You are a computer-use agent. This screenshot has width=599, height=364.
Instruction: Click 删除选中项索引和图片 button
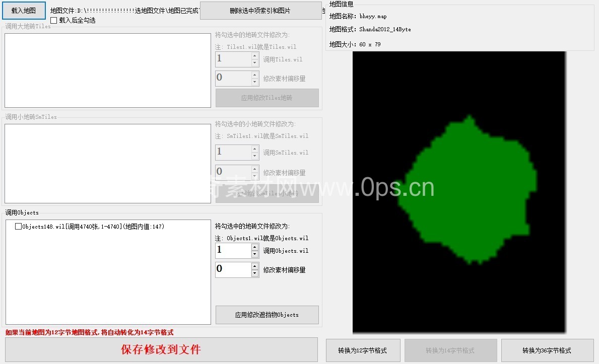(260, 11)
